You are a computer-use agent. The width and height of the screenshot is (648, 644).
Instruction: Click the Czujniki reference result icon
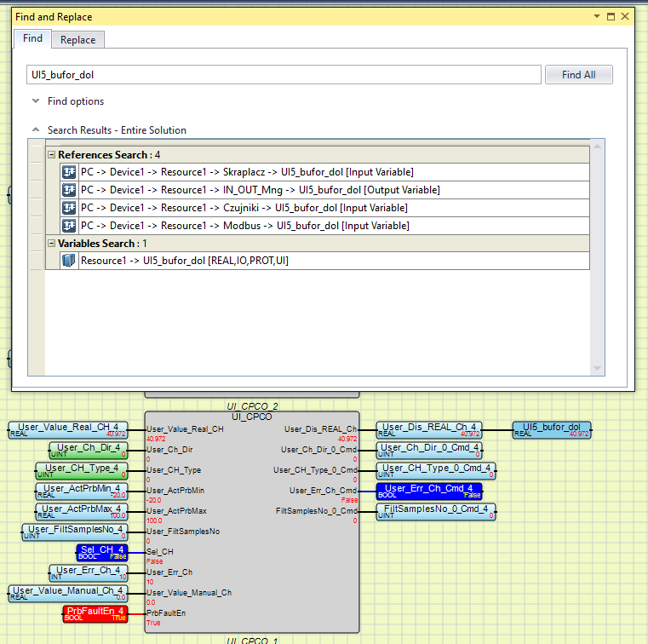(x=69, y=208)
